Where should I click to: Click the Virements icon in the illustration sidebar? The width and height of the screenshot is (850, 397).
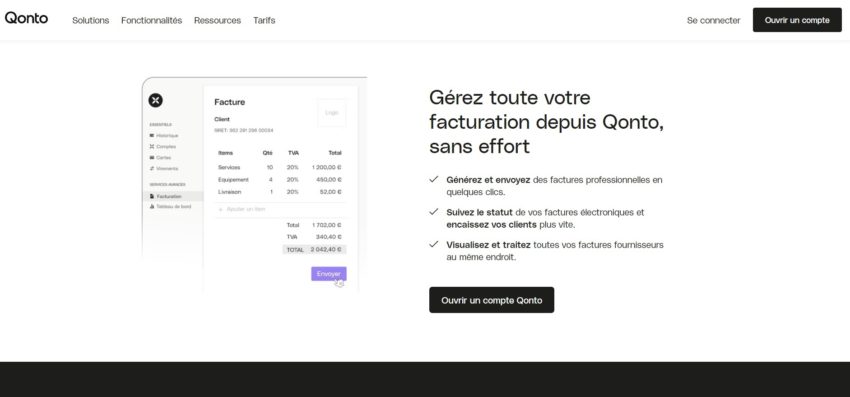pyautogui.click(x=152, y=169)
